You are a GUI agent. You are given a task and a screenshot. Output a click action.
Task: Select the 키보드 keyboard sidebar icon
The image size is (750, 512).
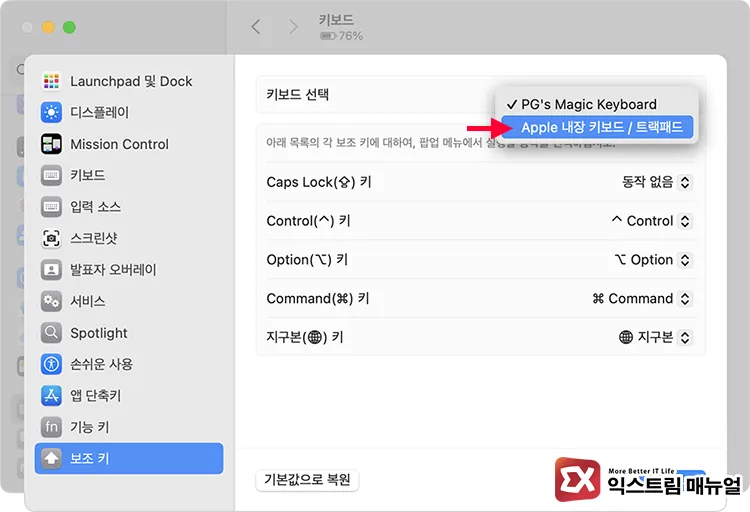[51, 175]
